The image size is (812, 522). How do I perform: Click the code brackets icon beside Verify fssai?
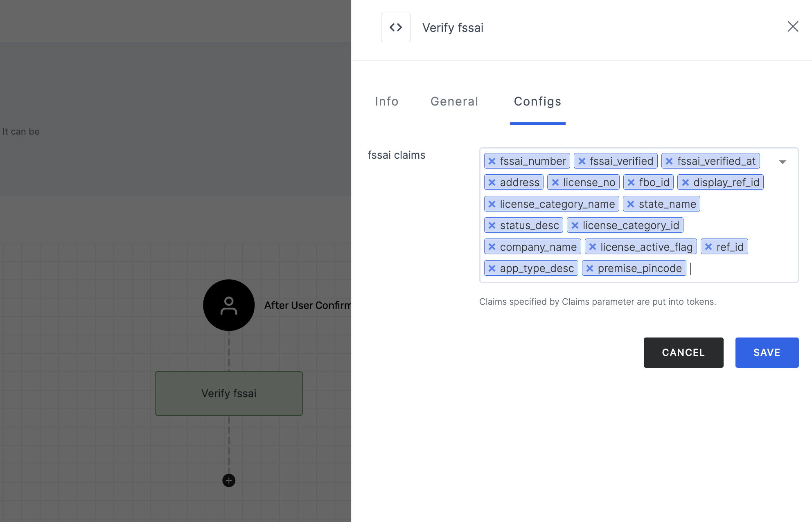pyautogui.click(x=396, y=27)
